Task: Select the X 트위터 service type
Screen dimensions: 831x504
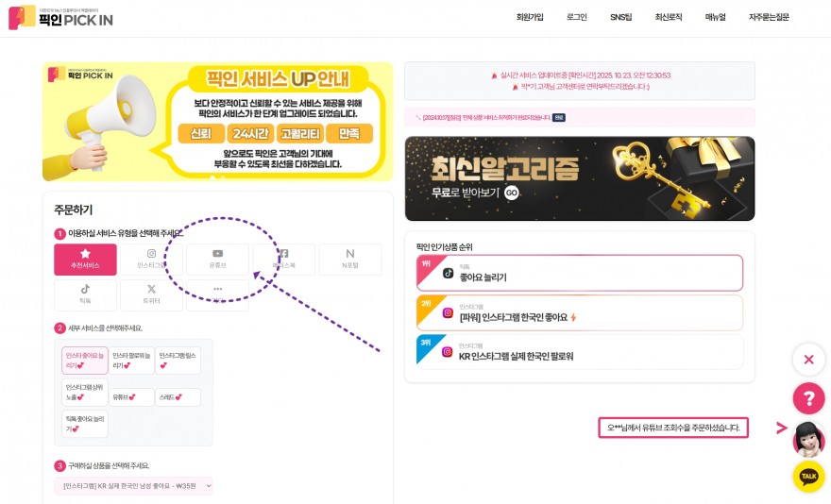Action: [x=152, y=294]
